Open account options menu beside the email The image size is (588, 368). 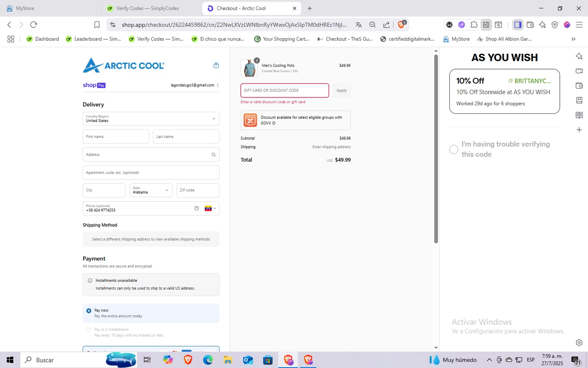(x=218, y=85)
